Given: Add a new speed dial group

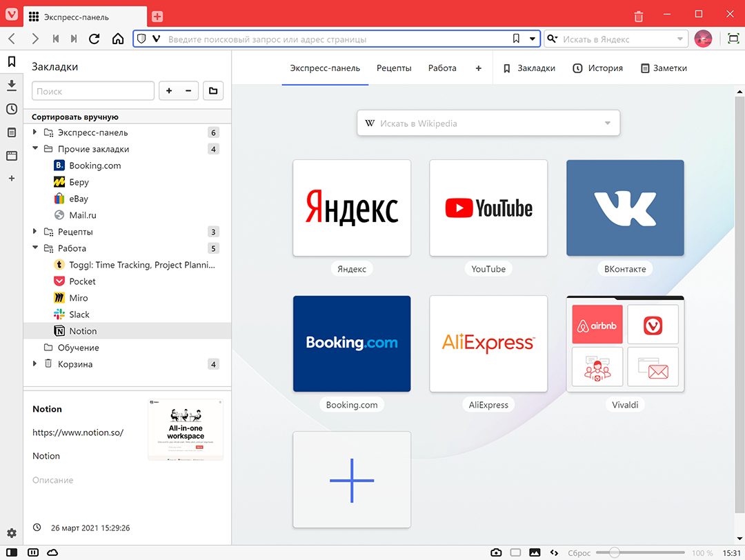Looking at the screenshot, I should click(479, 68).
